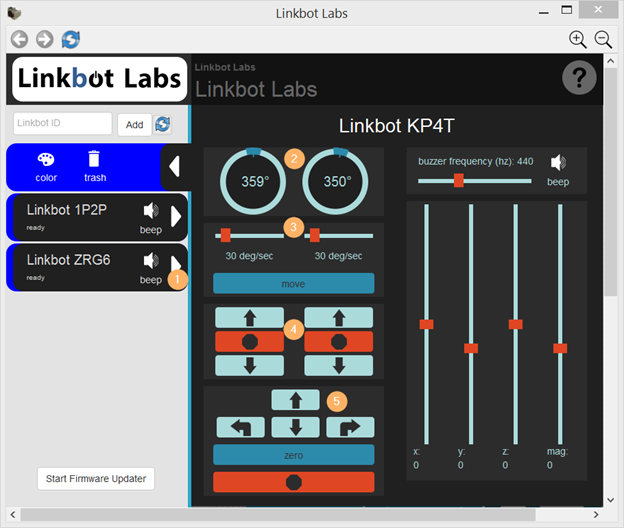
Task: Zoom in with the magnifier plus icon
Action: pos(577,39)
